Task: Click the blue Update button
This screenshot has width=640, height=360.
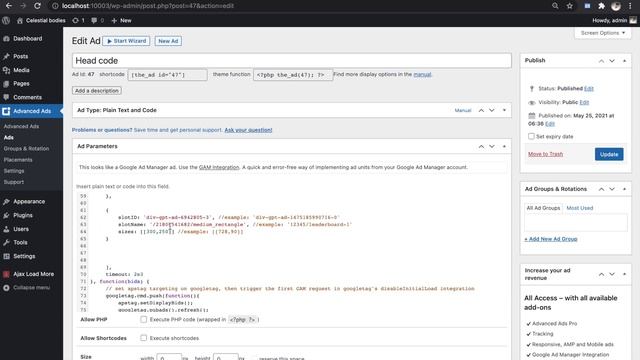Action: click(x=609, y=154)
